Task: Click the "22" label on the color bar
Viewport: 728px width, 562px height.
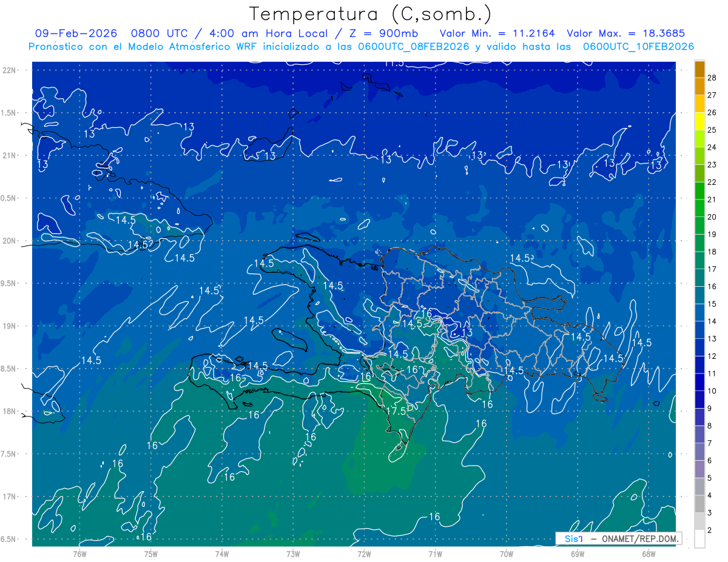Action: coord(712,182)
